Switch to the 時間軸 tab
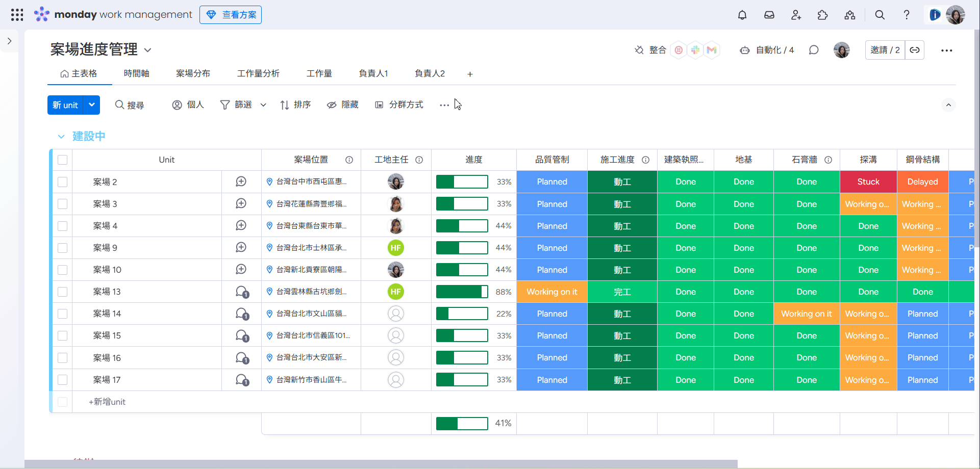Image resolution: width=980 pixels, height=469 pixels. (x=137, y=74)
